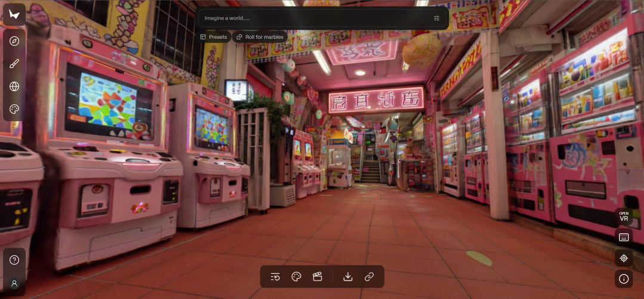Show keyboard controls icon
Viewport: 644px width, 299px height.
coord(624,237)
